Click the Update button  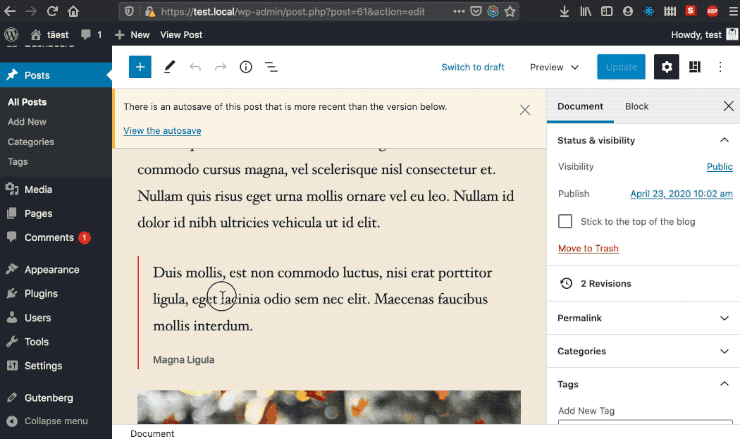[621, 67]
